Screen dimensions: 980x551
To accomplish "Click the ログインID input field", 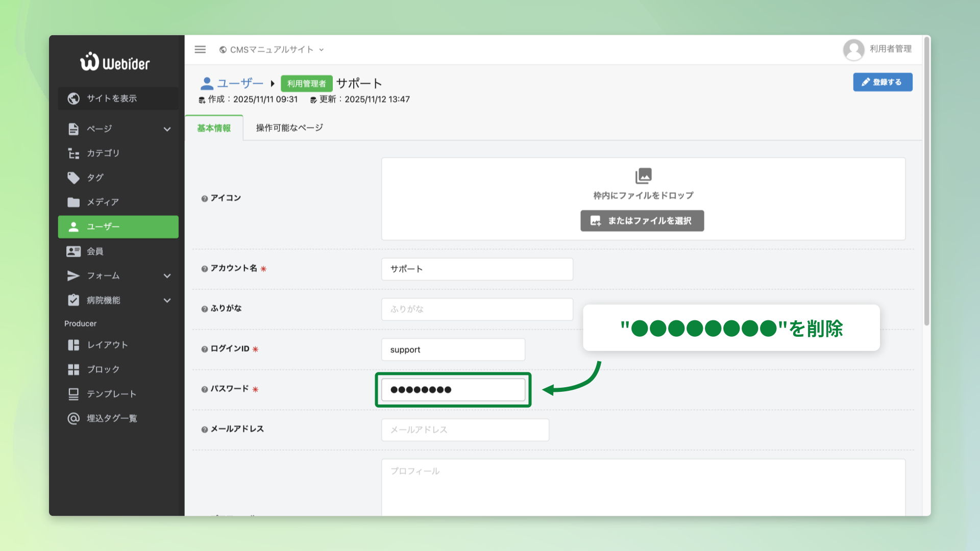I will (x=453, y=350).
